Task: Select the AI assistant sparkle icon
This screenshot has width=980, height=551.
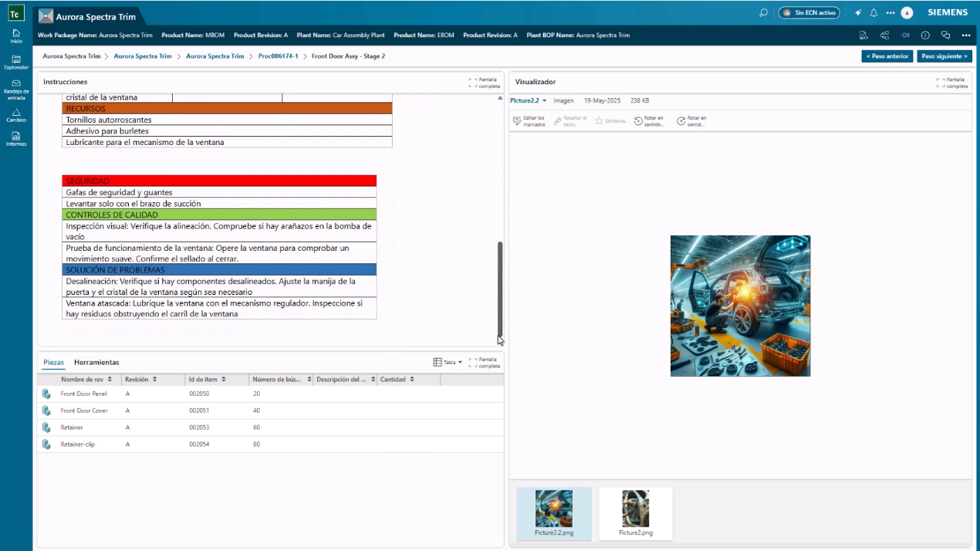Action: 857,12
